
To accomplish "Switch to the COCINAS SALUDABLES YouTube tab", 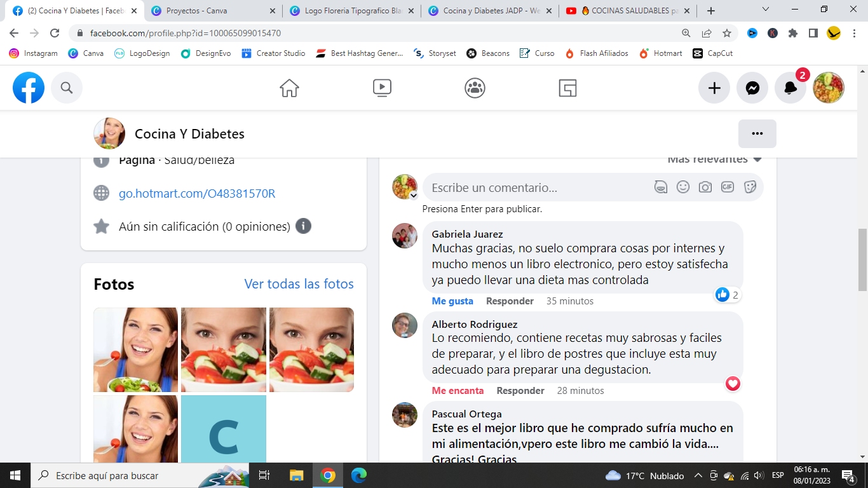I will click(x=628, y=11).
